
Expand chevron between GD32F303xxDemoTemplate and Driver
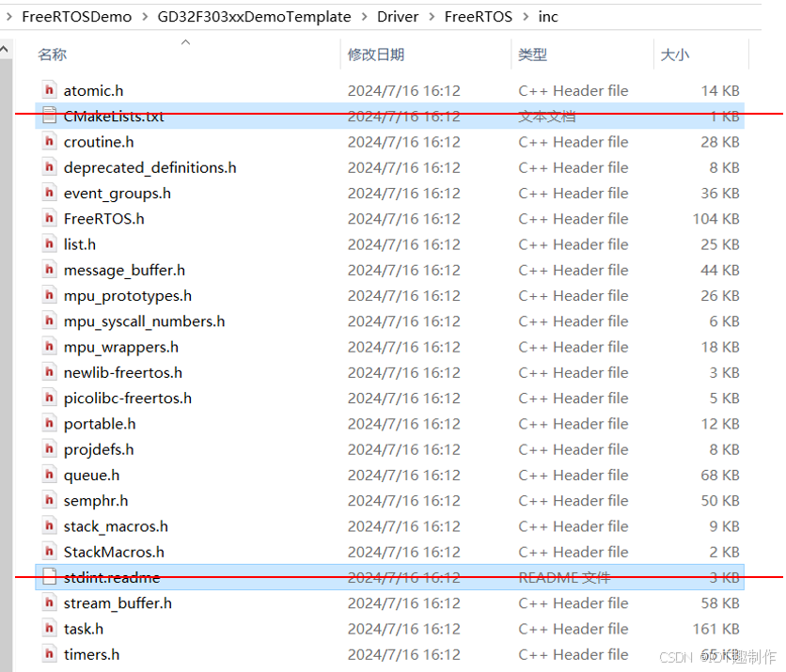click(365, 17)
